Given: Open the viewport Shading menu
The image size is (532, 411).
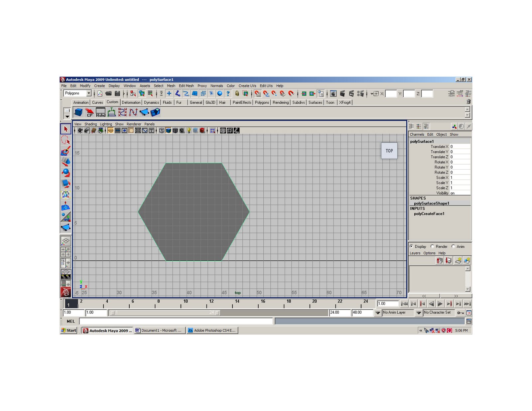Looking at the screenshot, I should tap(90, 124).
